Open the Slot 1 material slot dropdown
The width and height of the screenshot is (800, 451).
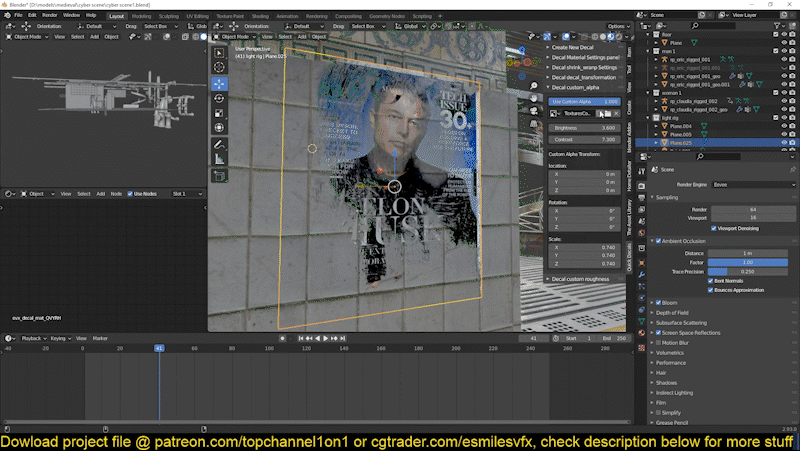tap(187, 194)
